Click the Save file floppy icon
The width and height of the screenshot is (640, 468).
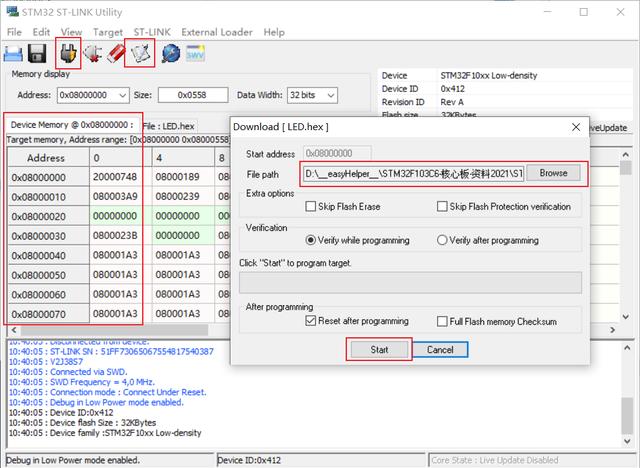[x=37, y=53]
